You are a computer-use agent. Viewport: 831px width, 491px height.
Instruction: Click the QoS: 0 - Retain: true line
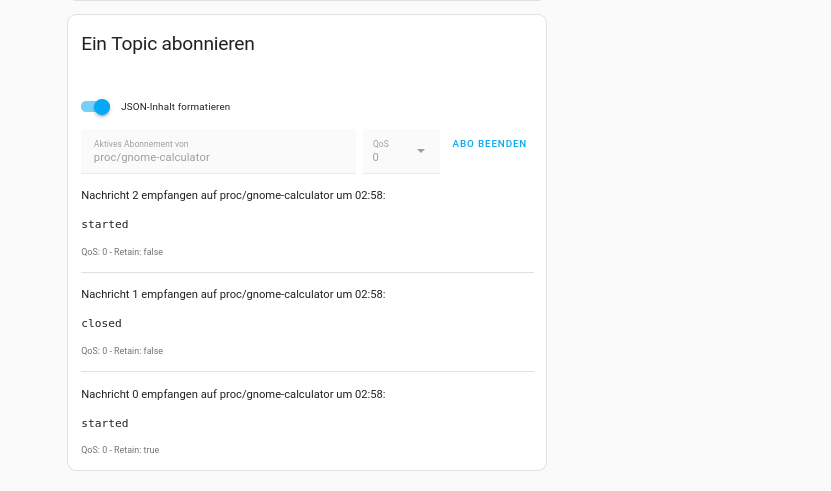pos(120,450)
